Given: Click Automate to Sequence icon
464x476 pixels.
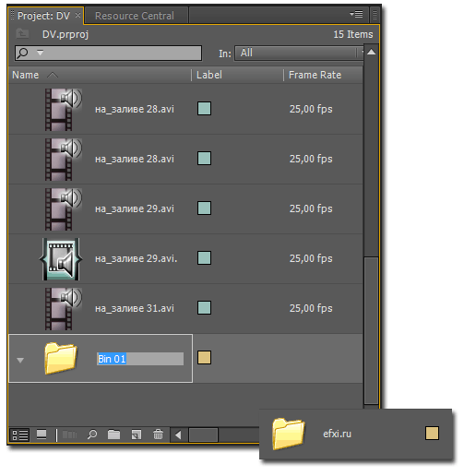Looking at the screenshot, I should [x=69, y=434].
